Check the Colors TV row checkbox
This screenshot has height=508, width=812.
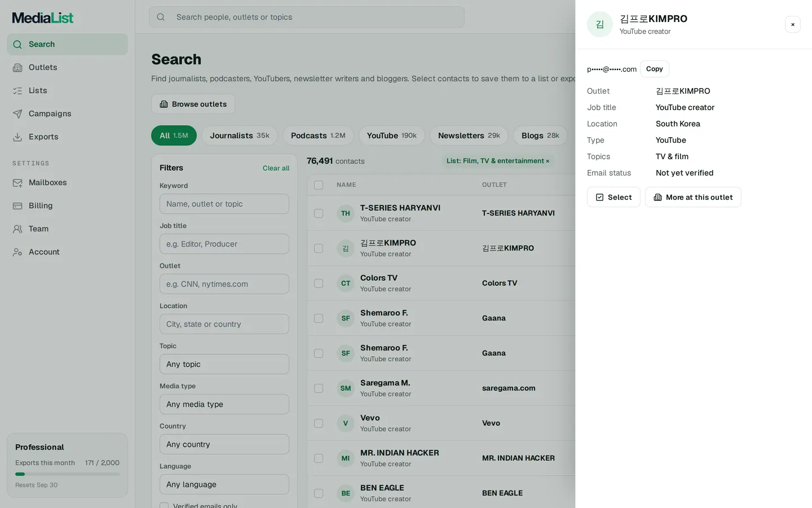click(x=319, y=283)
